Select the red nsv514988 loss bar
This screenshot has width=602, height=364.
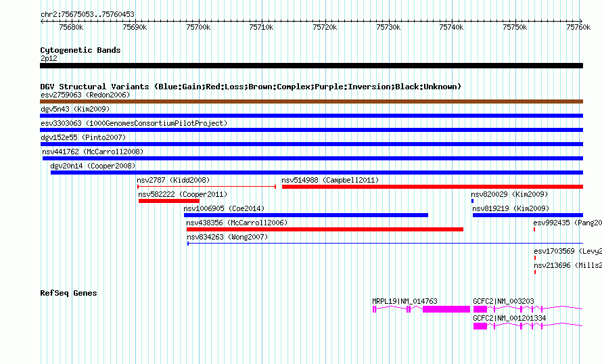tap(433, 187)
